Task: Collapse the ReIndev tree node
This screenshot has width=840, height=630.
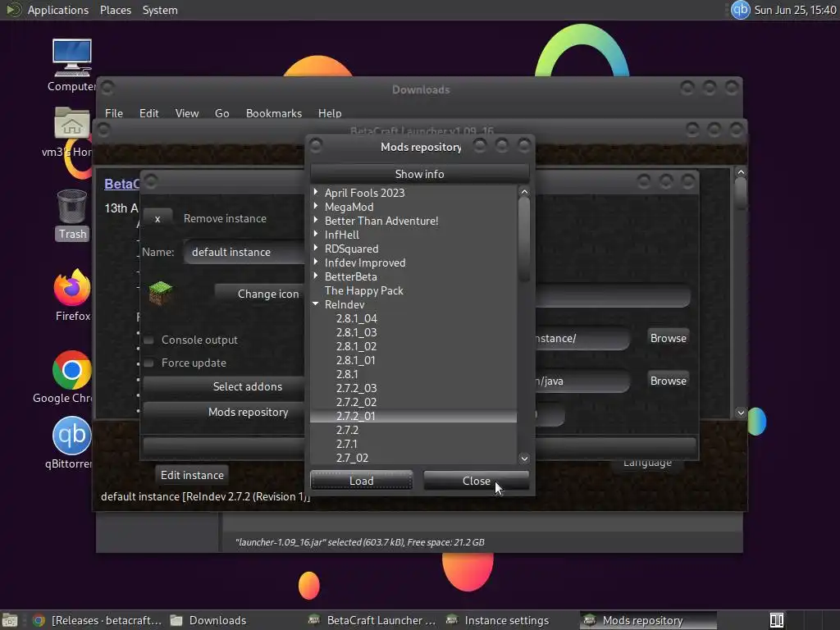Action: tap(316, 304)
